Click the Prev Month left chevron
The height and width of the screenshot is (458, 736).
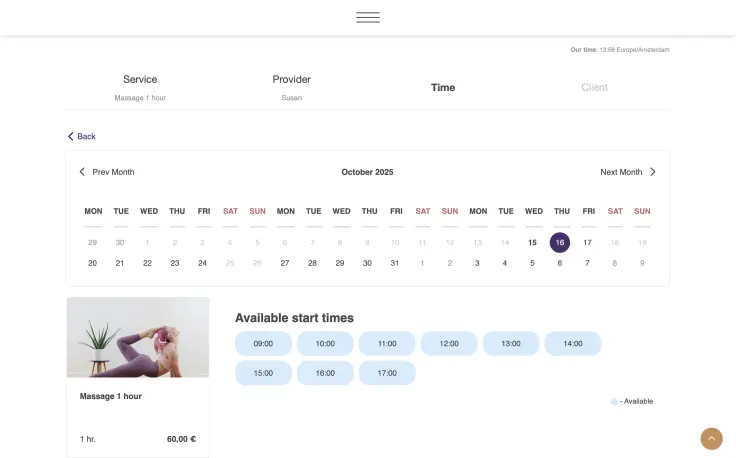[82, 172]
